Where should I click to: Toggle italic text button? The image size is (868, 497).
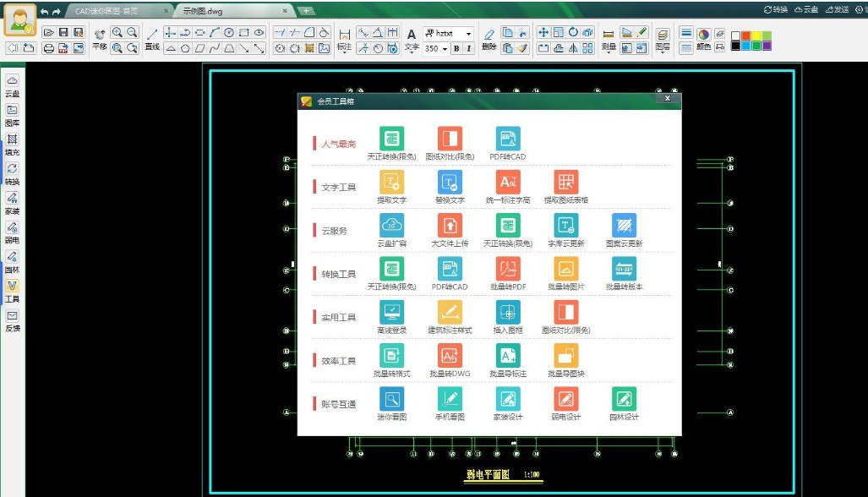(x=468, y=49)
